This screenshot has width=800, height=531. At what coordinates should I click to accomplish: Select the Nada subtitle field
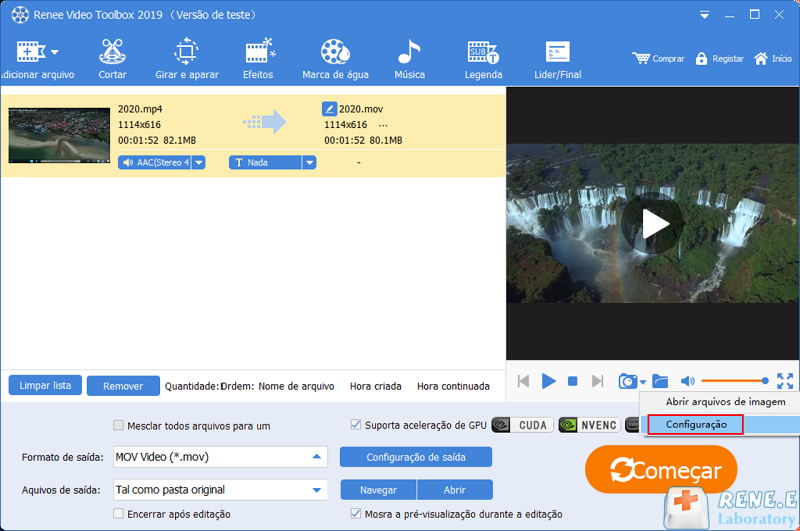coord(265,163)
